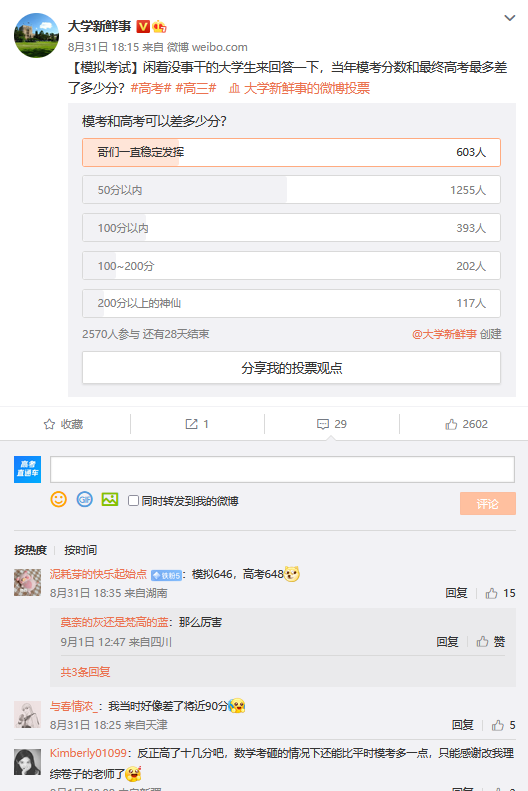Like the post with 2602 likes
Image resolution: width=528 pixels, height=791 pixels.
click(x=451, y=424)
